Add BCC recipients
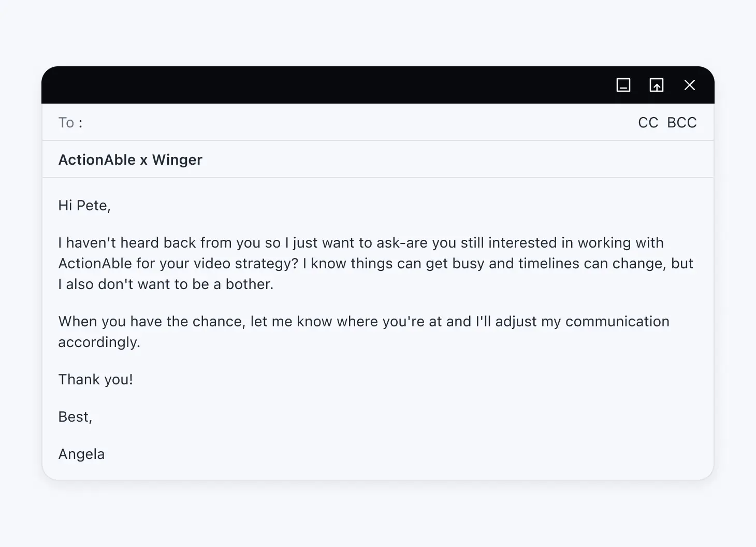Screen dimensions: 756x547 click(x=681, y=123)
